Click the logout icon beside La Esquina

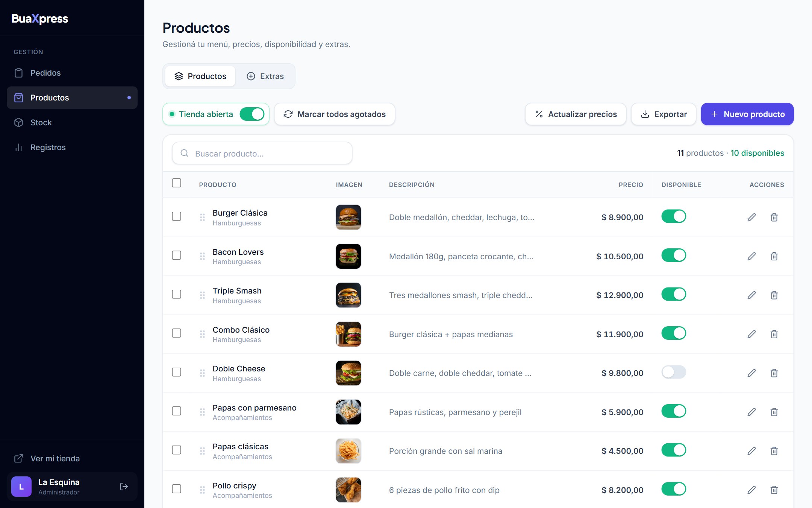tap(124, 487)
